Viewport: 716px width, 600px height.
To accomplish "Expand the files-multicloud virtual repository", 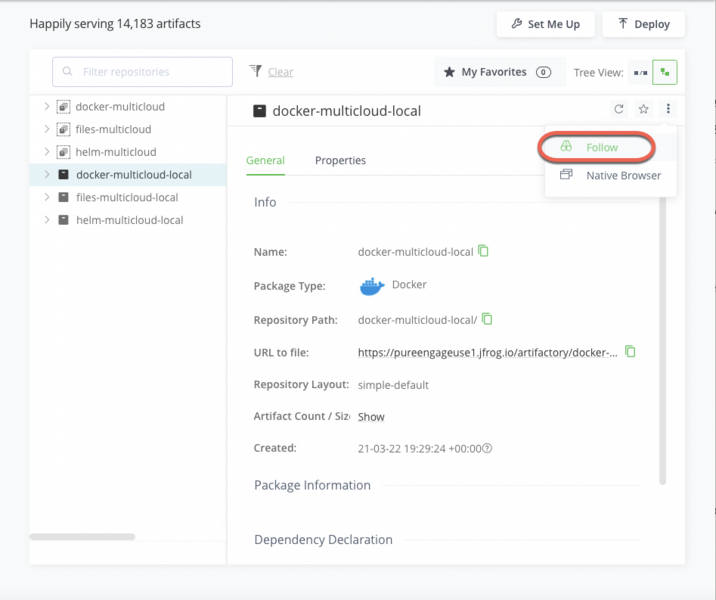I will (x=47, y=129).
